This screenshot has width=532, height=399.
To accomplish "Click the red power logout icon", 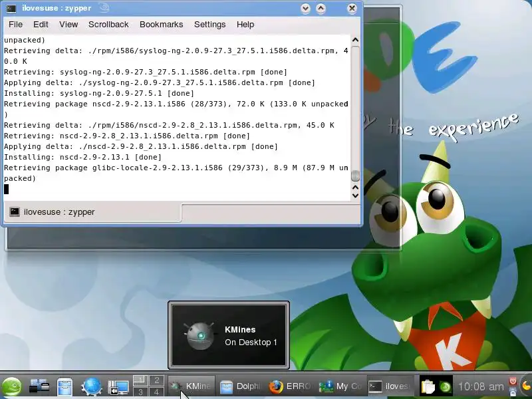I will click(513, 381).
